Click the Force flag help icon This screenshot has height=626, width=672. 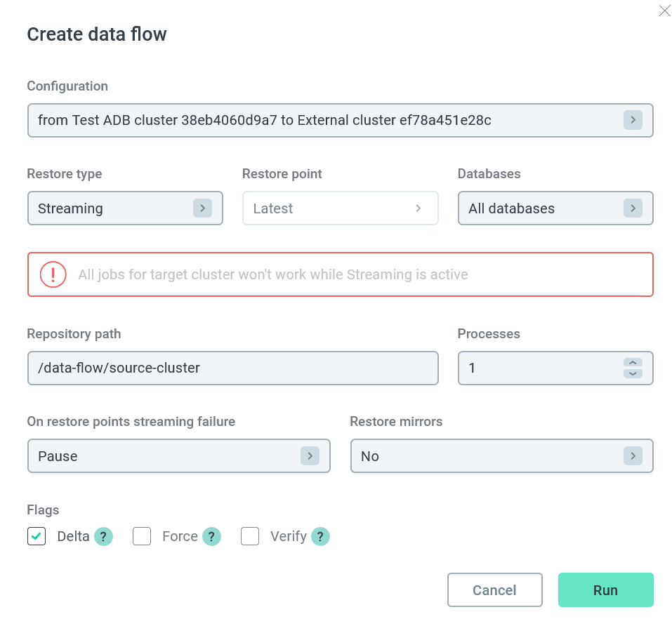coord(211,536)
